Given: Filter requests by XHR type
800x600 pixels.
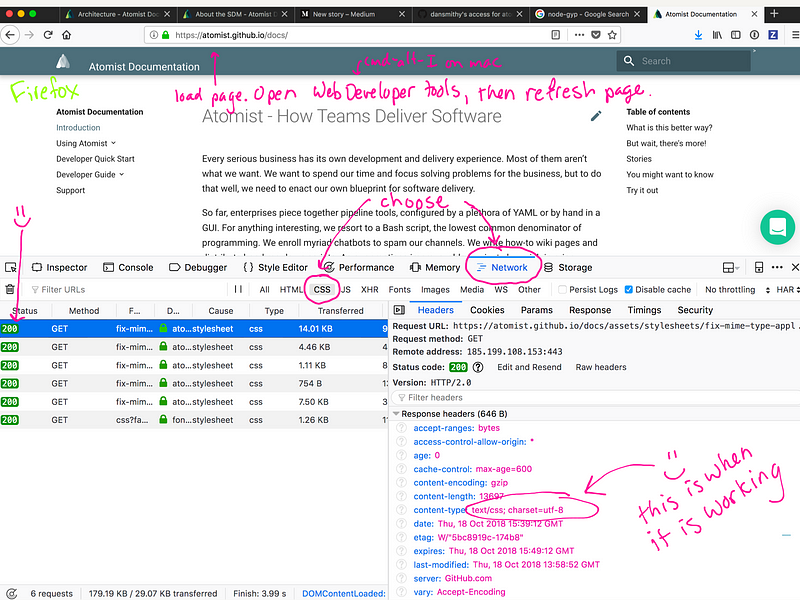Looking at the screenshot, I should point(369,289).
